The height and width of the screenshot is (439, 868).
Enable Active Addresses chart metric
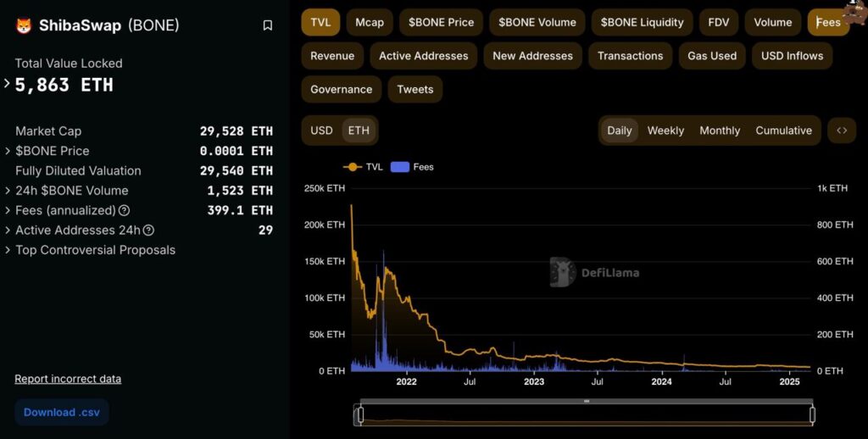point(424,56)
